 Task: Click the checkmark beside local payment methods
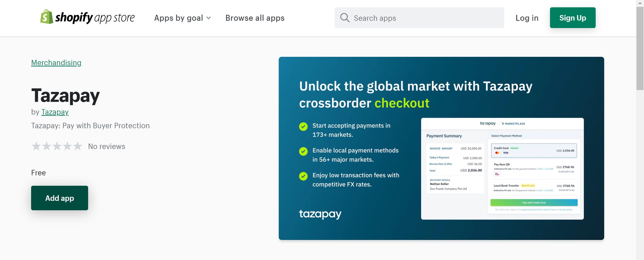[x=303, y=151]
